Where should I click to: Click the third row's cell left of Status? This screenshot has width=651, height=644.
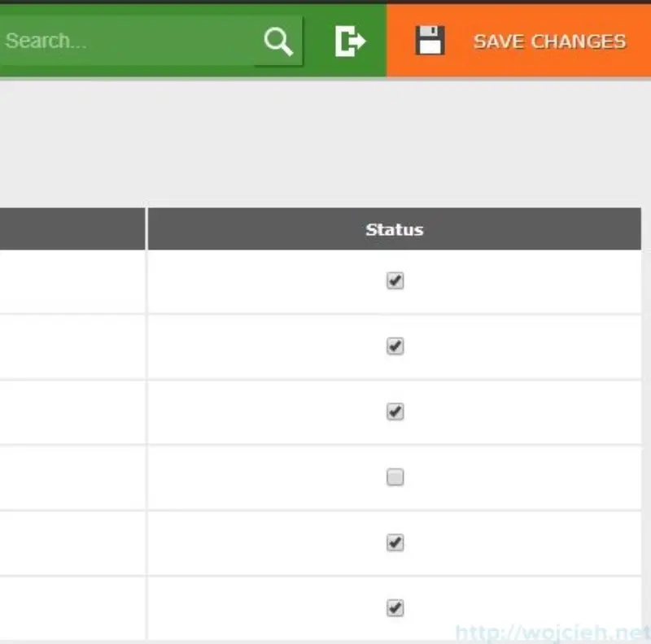pos(72,412)
